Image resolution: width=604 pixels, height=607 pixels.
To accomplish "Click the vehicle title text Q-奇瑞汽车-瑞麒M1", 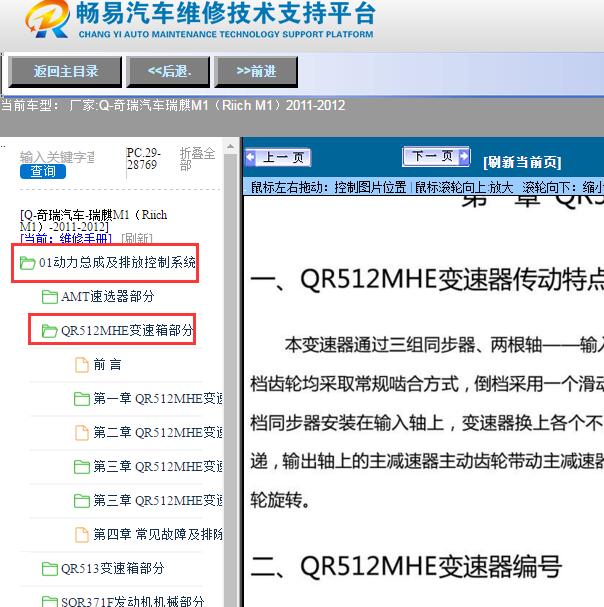I will tap(93, 220).
